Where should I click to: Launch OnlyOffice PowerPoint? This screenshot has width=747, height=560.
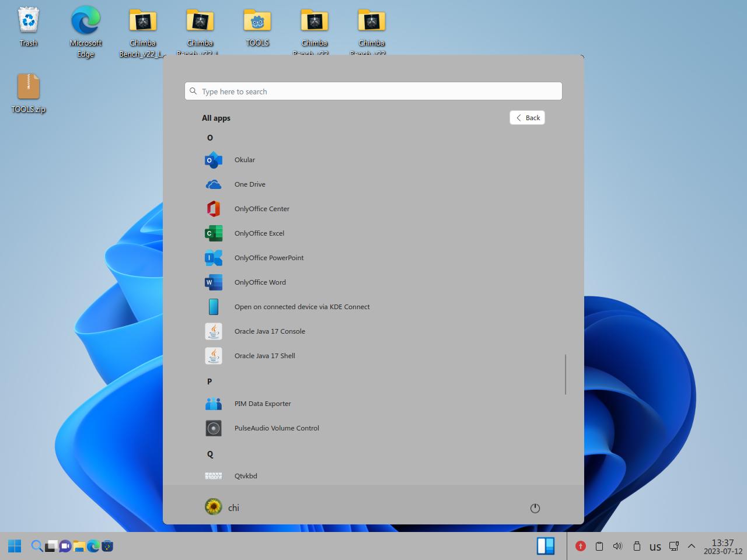268,258
